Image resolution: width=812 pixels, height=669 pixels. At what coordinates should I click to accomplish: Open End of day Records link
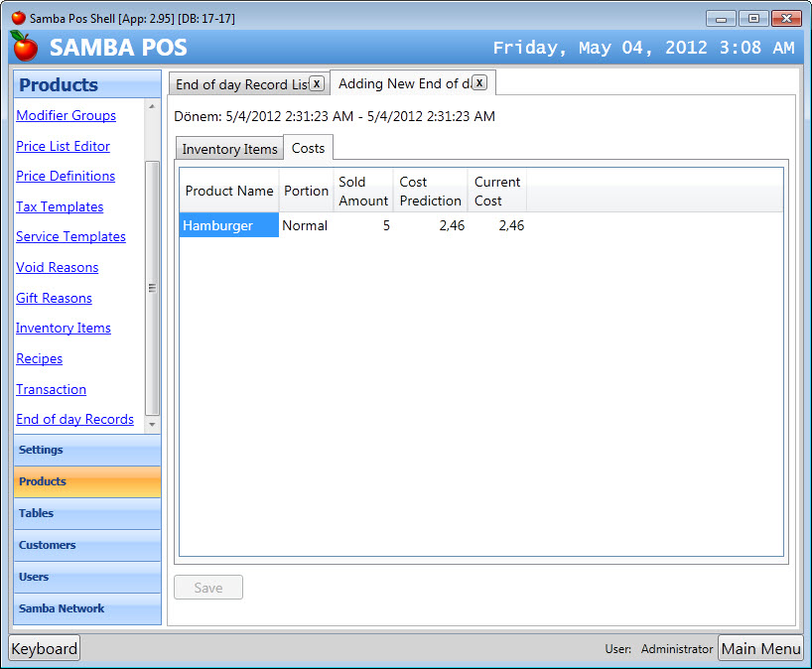pyautogui.click(x=75, y=419)
